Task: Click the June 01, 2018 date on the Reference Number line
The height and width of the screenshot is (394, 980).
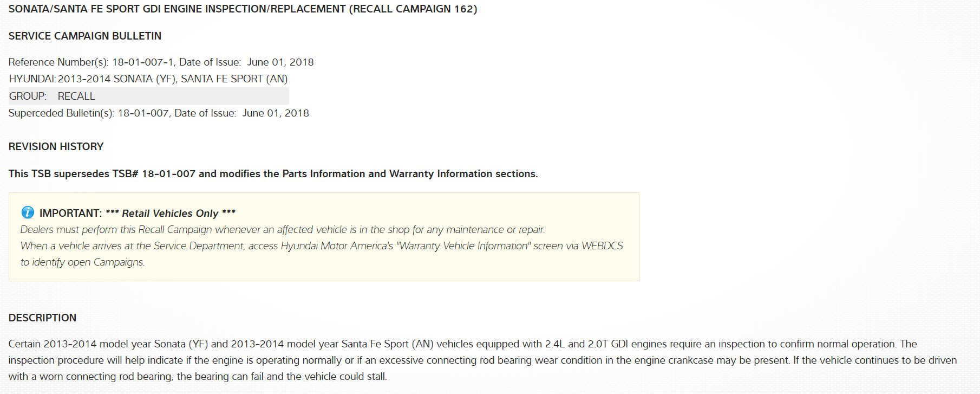Action: point(280,62)
